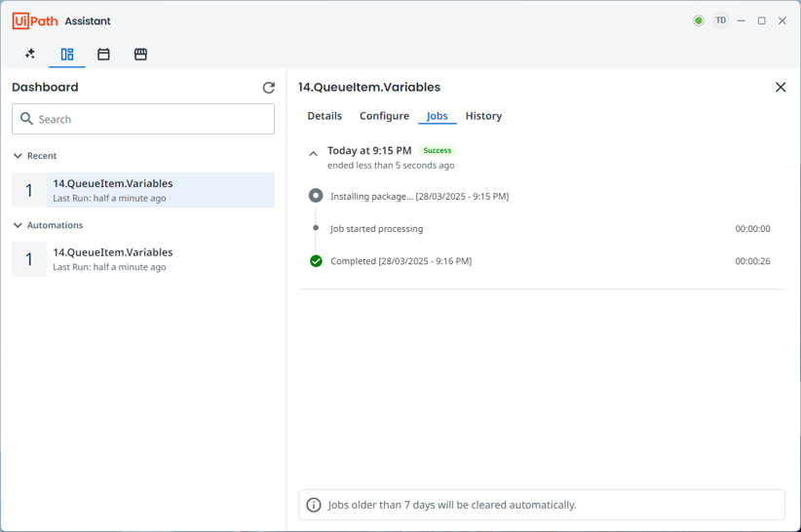Open the Marketplace store tab icon
Viewport: 801px width, 532px height.
pos(140,54)
